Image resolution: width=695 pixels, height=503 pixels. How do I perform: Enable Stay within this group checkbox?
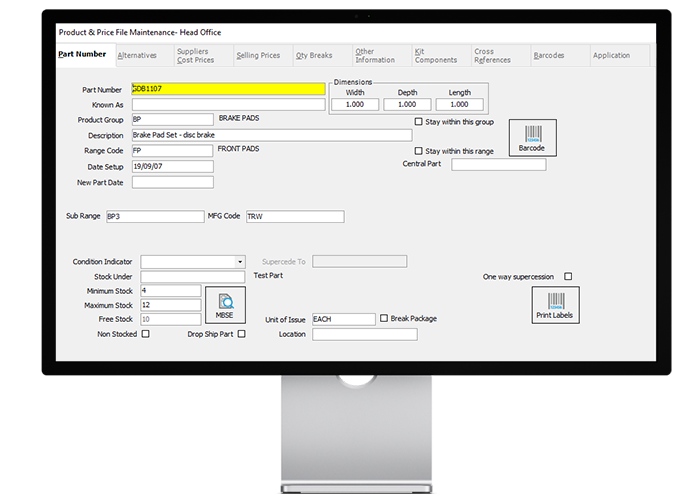(x=419, y=122)
